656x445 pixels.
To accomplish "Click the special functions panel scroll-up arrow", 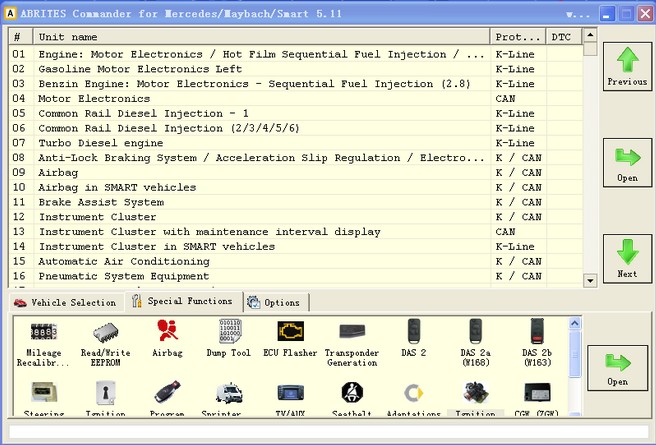I will tap(575, 323).
